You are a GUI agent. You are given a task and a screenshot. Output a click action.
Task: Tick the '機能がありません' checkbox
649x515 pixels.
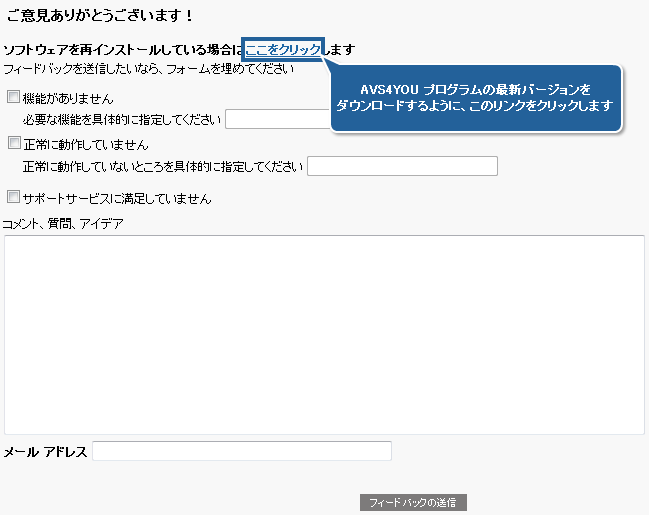pos(13,98)
